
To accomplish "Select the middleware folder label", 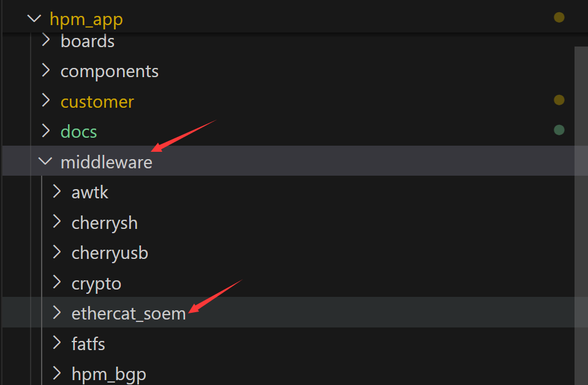I will coord(107,162).
